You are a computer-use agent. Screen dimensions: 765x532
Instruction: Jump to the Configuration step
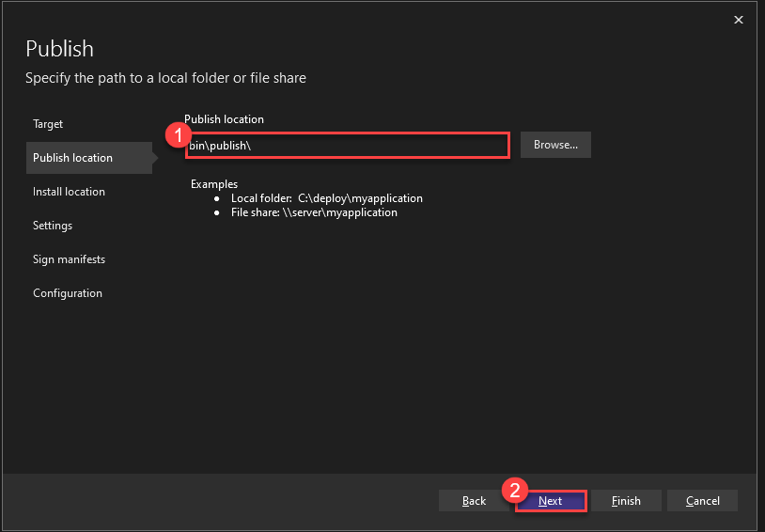pos(68,293)
